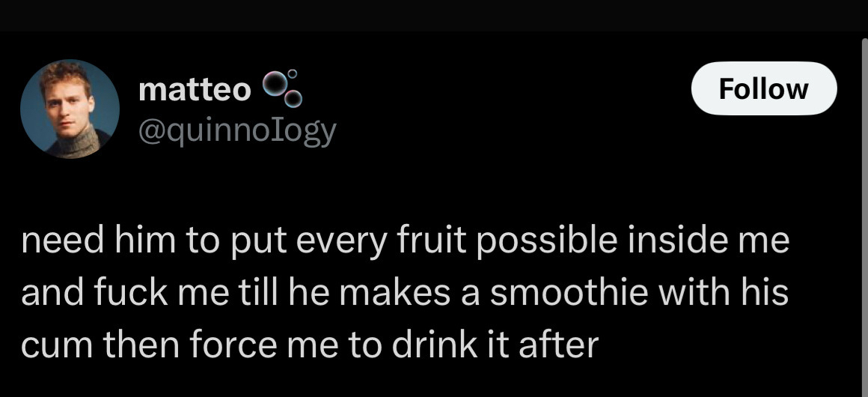View the avatar of the tweet author
The image size is (868, 397).
point(70,109)
